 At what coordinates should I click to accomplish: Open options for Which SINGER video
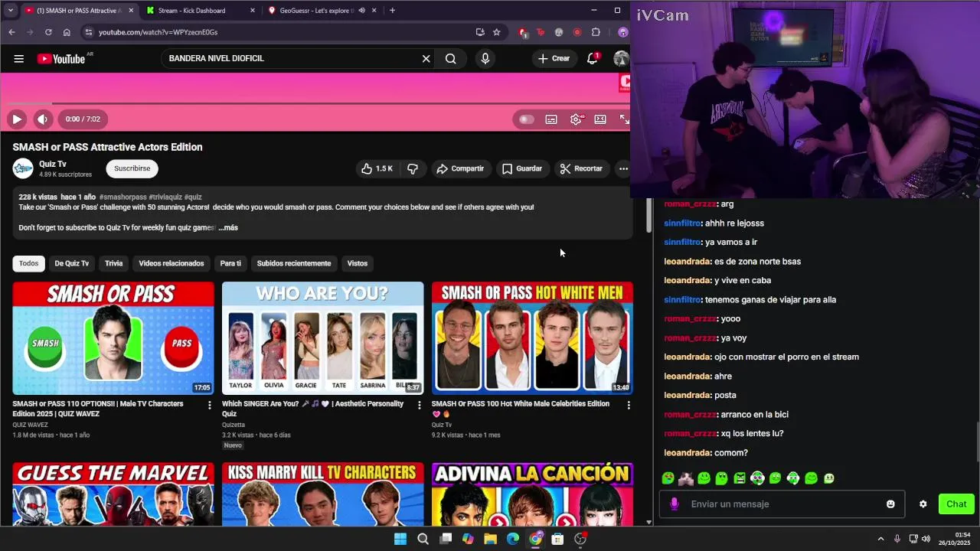pyautogui.click(x=419, y=405)
